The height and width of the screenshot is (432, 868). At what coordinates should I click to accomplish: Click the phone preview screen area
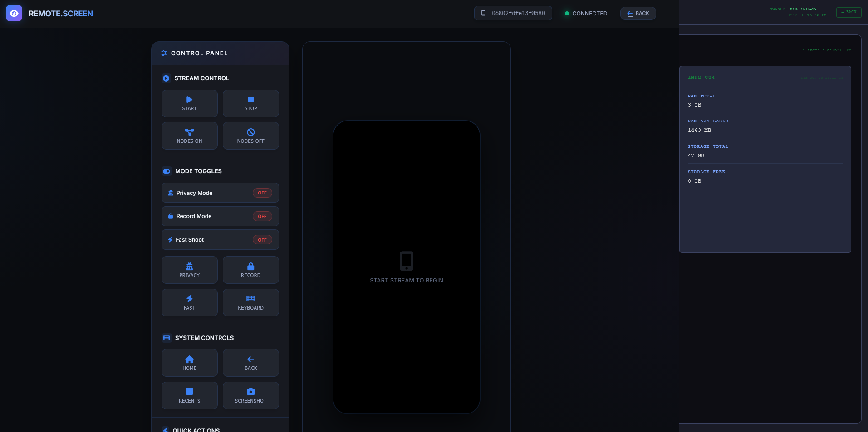406,267
